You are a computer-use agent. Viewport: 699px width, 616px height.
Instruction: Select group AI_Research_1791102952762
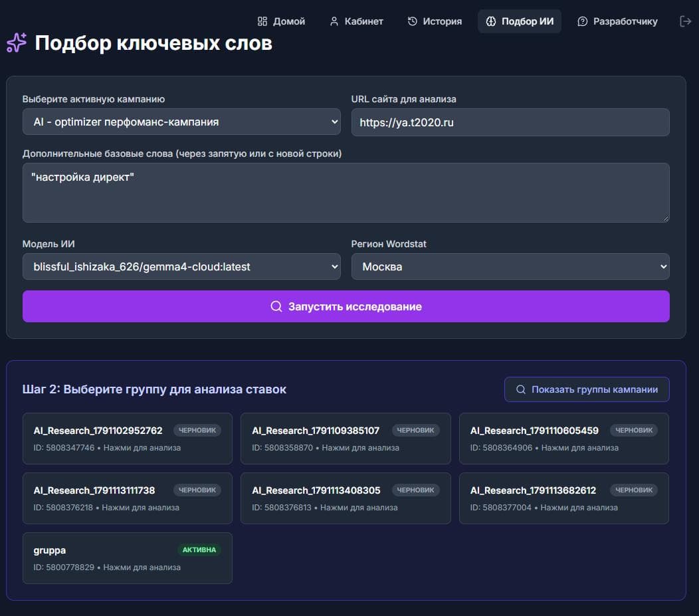coord(128,439)
